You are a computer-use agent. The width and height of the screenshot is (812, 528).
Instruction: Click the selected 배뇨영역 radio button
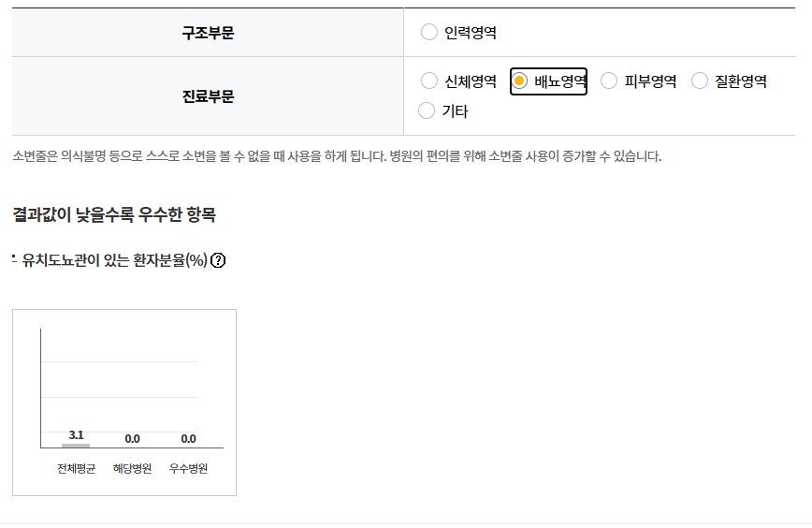click(519, 81)
